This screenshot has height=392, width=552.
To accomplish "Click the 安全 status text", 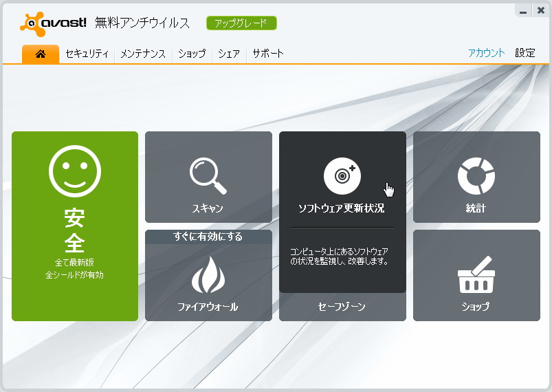I will pyautogui.click(x=75, y=230).
